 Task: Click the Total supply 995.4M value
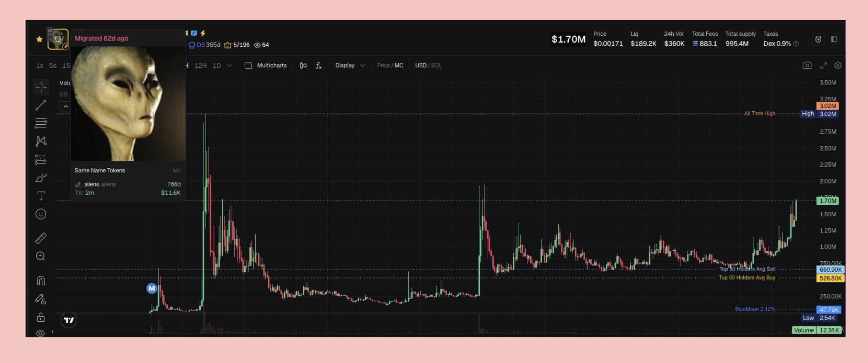[737, 44]
